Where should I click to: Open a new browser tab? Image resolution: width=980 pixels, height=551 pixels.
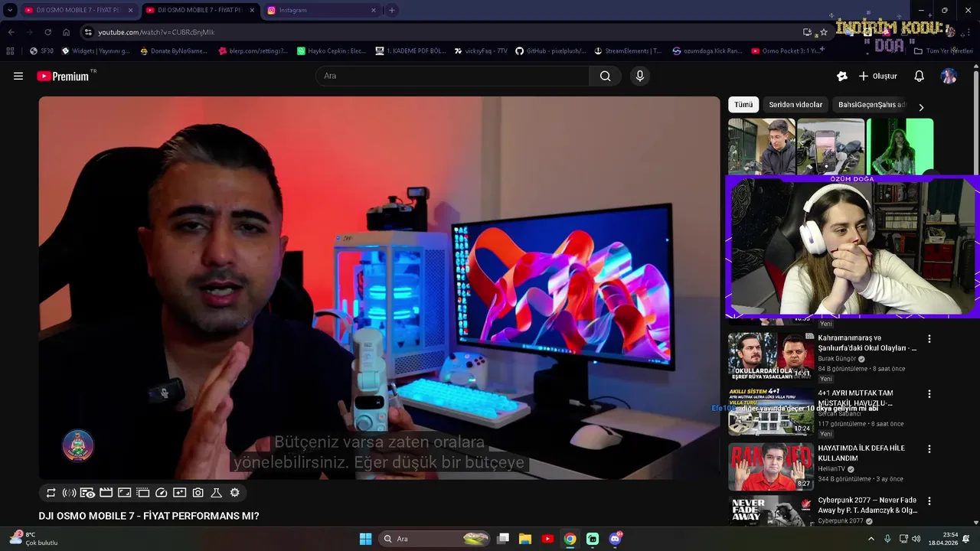pyautogui.click(x=392, y=10)
